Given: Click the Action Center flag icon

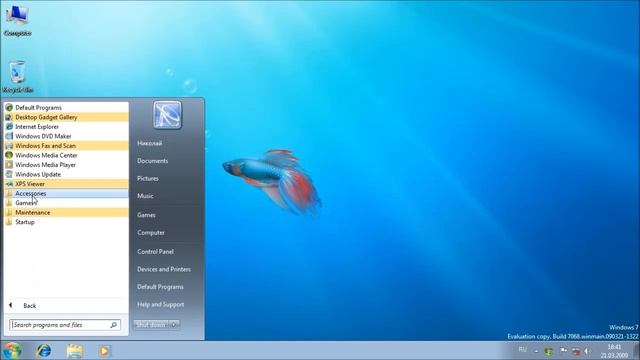Looking at the screenshot, I should point(563,351).
